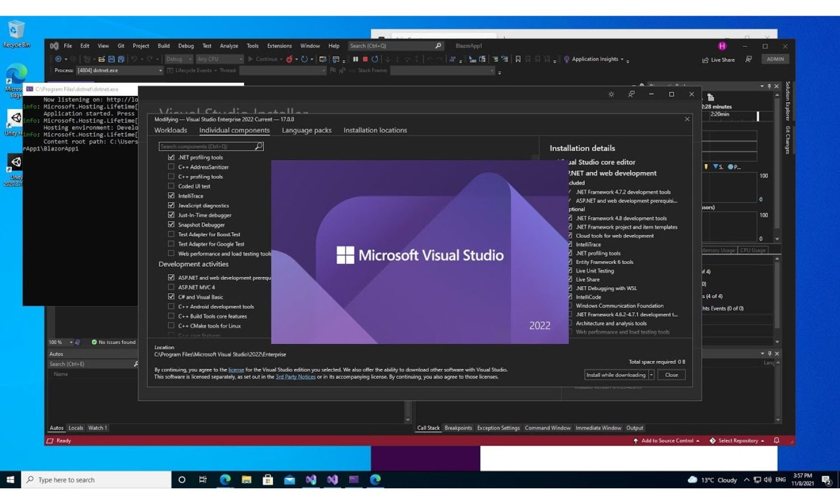Click the Save icon in Visual Studio toolbar
This screenshot has width=840, height=504.
pos(111,59)
